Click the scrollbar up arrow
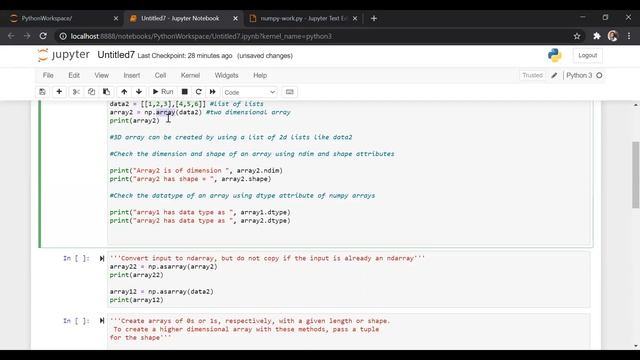This screenshot has width=640, height=360. coord(636,105)
